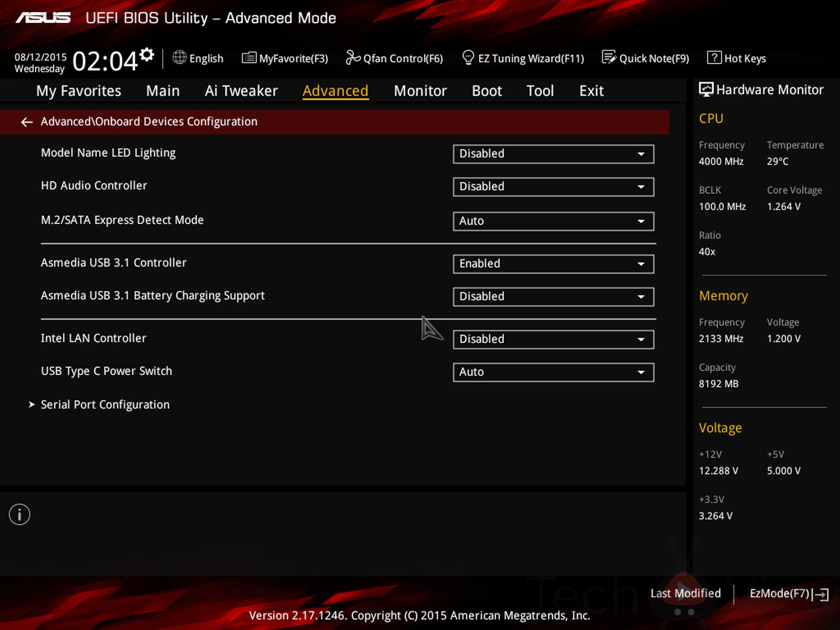This screenshot has width=840, height=630.
Task: Click the settings gear next to clock
Action: pyautogui.click(x=147, y=55)
